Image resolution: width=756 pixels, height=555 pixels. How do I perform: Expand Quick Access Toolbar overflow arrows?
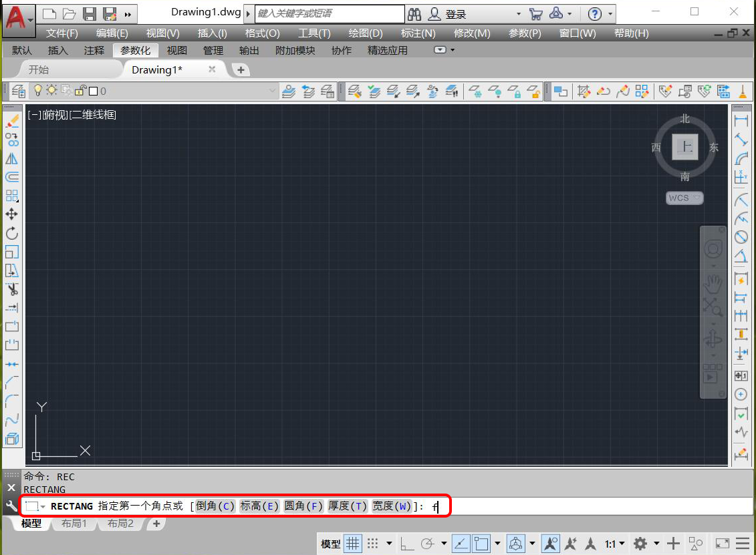pyautogui.click(x=128, y=15)
